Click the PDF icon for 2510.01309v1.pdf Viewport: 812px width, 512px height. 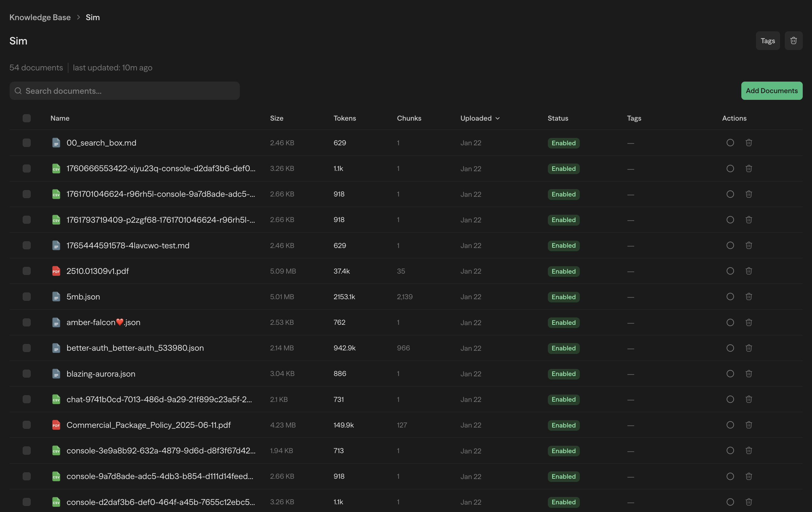[56, 271]
